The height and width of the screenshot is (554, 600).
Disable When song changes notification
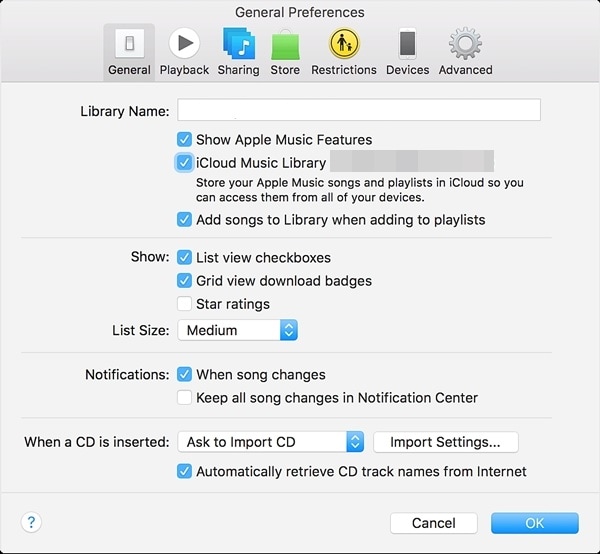(x=184, y=374)
